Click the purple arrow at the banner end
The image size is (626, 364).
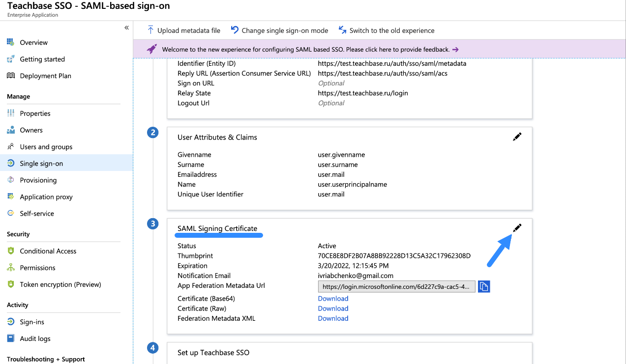(x=455, y=50)
